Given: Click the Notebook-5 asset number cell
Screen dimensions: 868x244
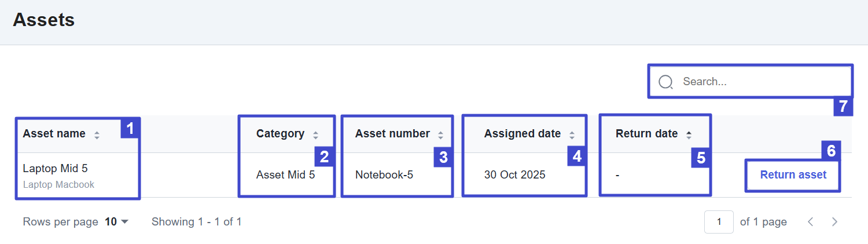Looking at the screenshot, I should (x=384, y=174).
